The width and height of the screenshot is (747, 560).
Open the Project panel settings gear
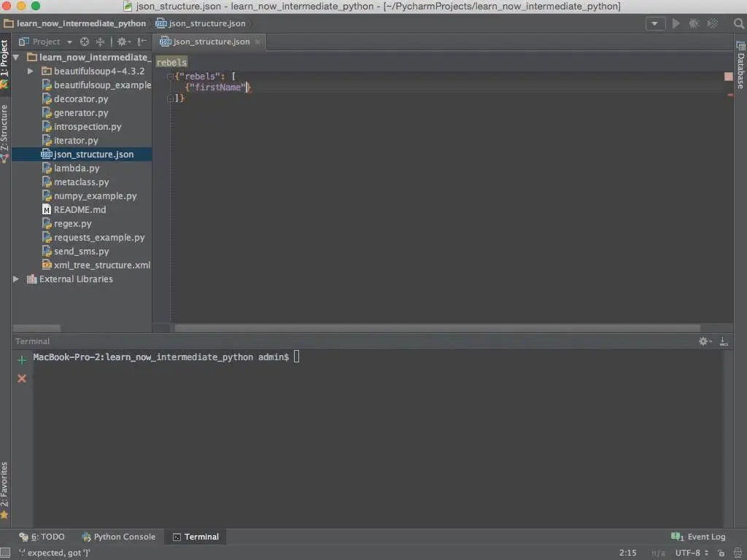pos(123,42)
